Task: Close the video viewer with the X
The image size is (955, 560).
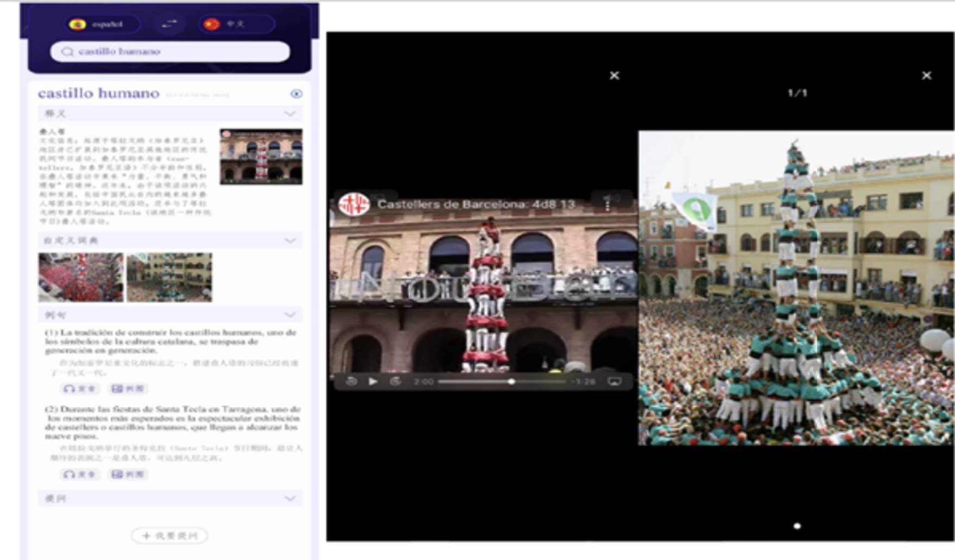Action: tap(614, 75)
